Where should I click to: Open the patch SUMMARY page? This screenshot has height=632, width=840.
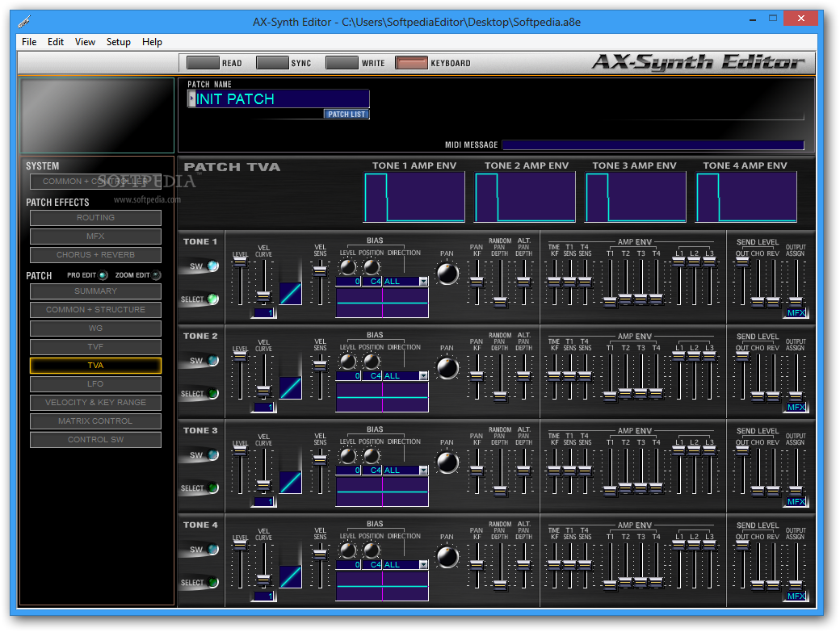point(95,291)
